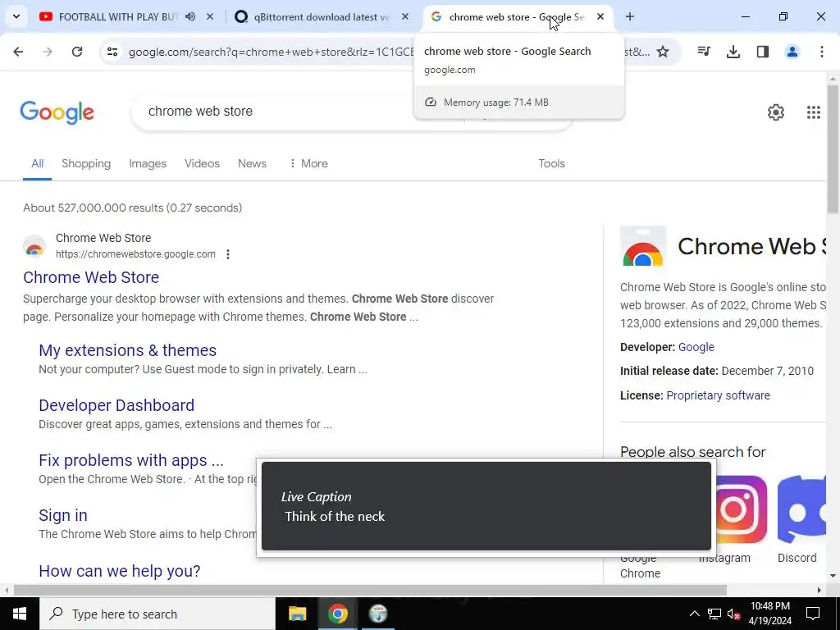Open My extensions & themes sitelink
This screenshot has width=840, height=630.
[127, 350]
